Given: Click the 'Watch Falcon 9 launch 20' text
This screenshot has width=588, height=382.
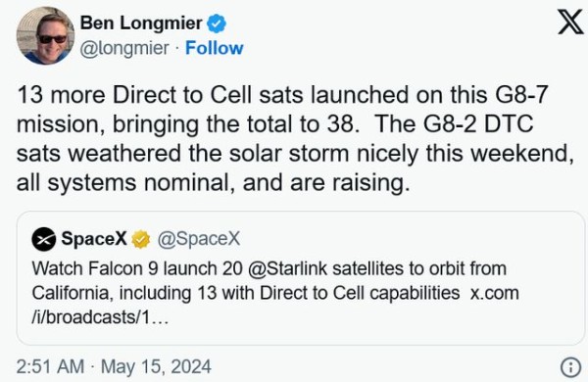Looking at the screenshot, I should [x=137, y=268].
